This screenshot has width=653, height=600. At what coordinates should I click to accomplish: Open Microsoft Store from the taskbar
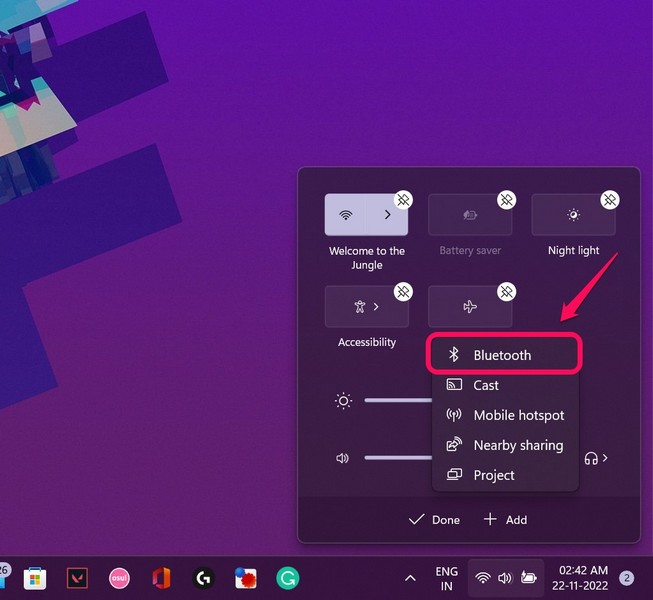(x=35, y=578)
